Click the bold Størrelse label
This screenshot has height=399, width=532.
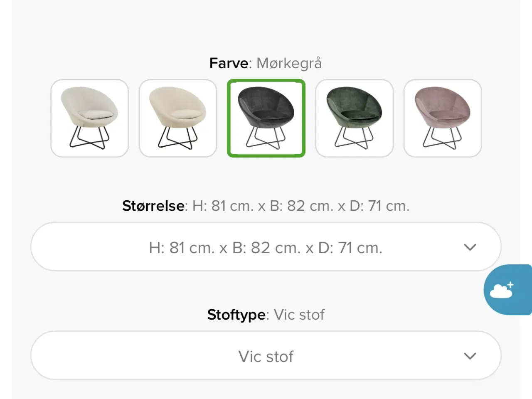tap(153, 206)
